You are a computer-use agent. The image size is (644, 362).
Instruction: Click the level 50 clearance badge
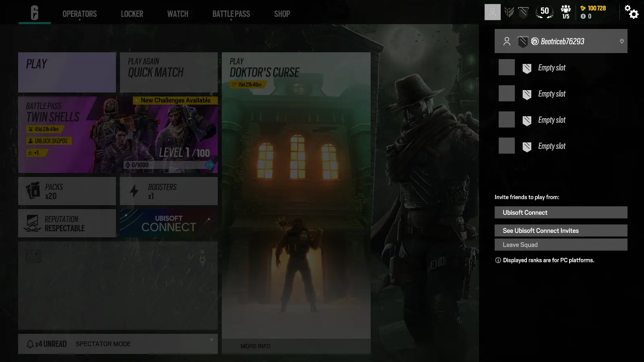coord(545,12)
